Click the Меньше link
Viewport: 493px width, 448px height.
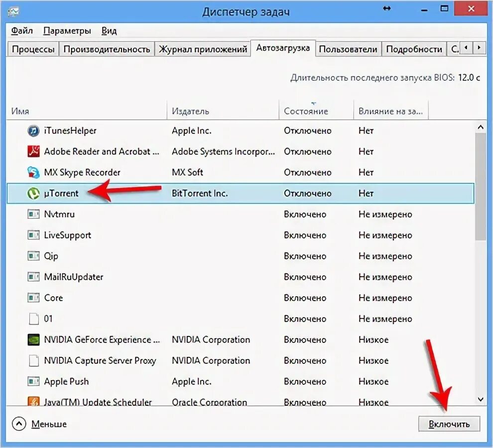tap(49, 424)
